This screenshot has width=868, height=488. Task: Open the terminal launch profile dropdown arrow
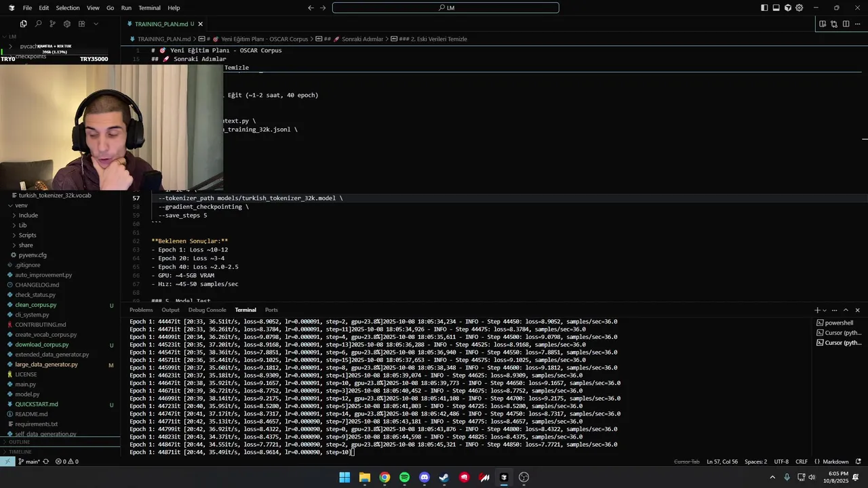825,310
